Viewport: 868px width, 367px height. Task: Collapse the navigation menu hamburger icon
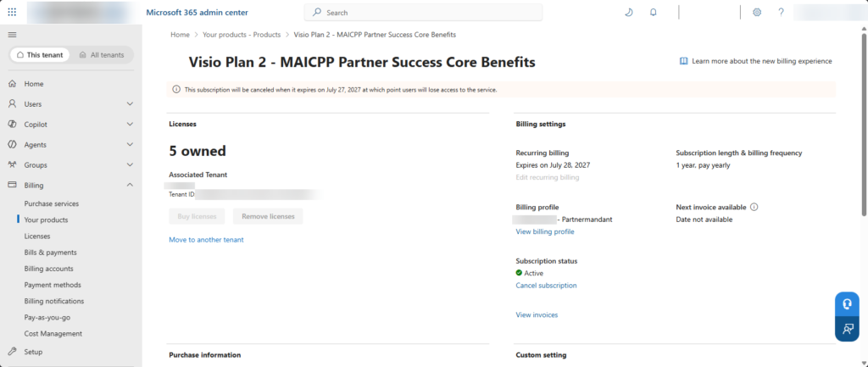pos(12,34)
